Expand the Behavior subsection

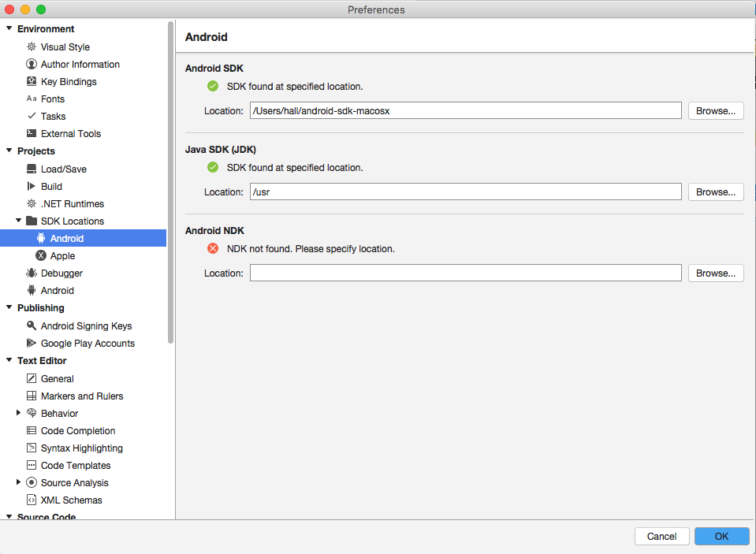pos(19,414)
